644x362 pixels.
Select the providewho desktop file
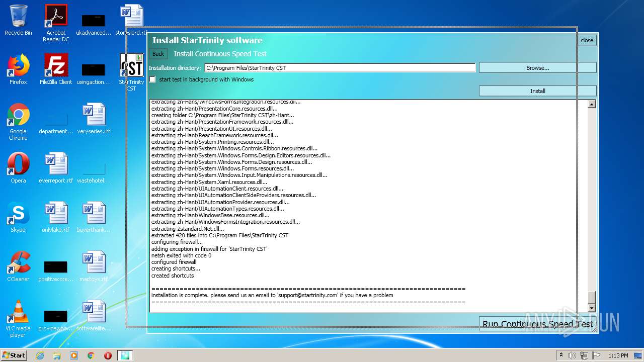[56, 320]
